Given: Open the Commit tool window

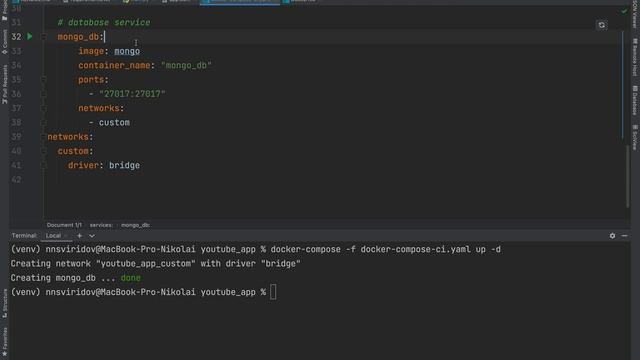Looking at the screenshot, I should [4, 42].
